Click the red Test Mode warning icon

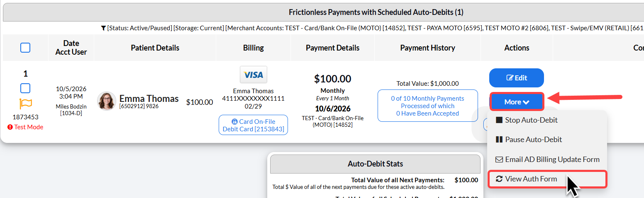pos(10,127)
